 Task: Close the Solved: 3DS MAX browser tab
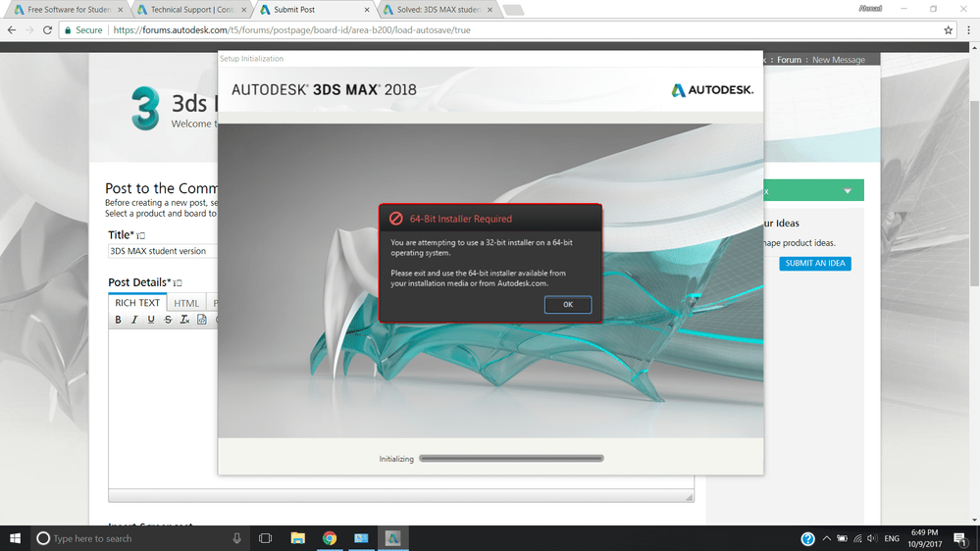pyautogui.click(x=490, y=10)
